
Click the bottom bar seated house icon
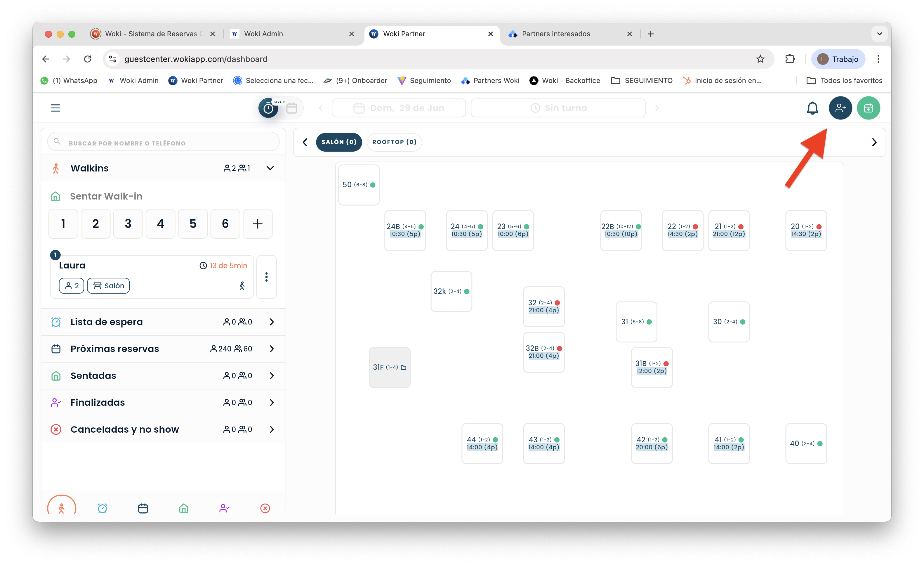[183, 508]
